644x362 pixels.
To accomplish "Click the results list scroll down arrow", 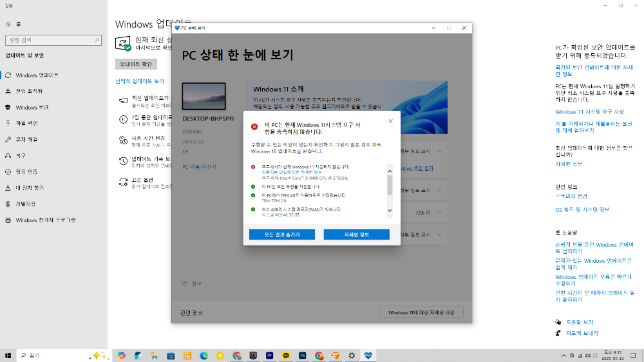I will (390, 211).
